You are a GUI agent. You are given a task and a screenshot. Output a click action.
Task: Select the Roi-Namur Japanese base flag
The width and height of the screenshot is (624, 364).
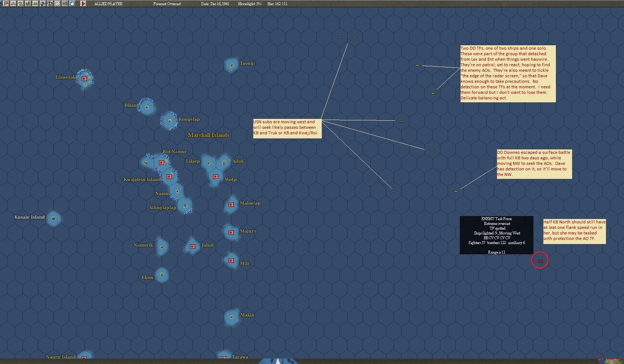[x=161, y=163]
